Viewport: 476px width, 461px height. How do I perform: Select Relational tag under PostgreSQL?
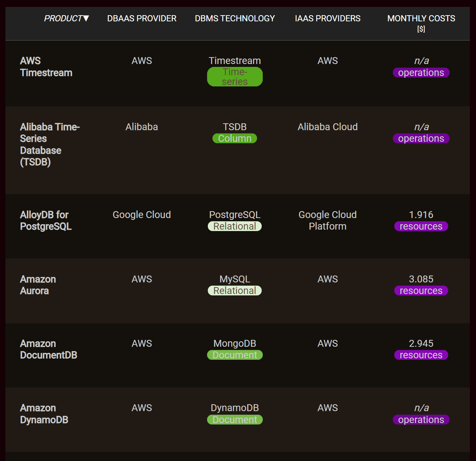coord(235,226)
